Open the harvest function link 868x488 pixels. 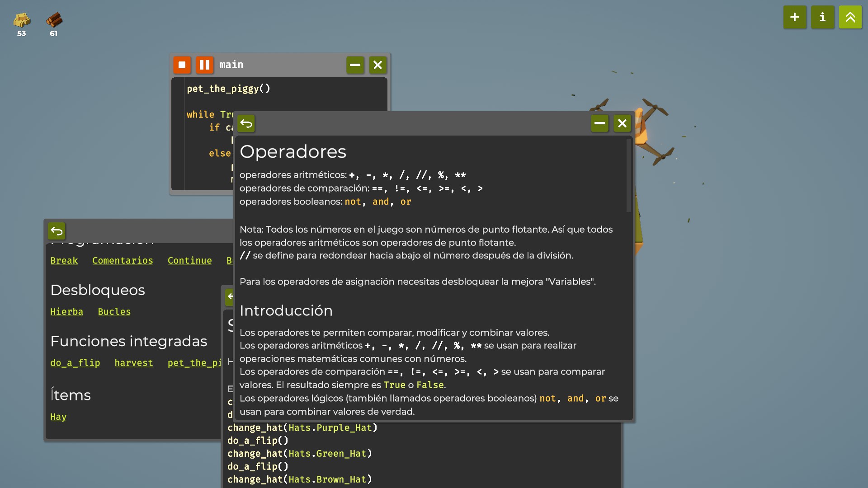pos(134,363)
